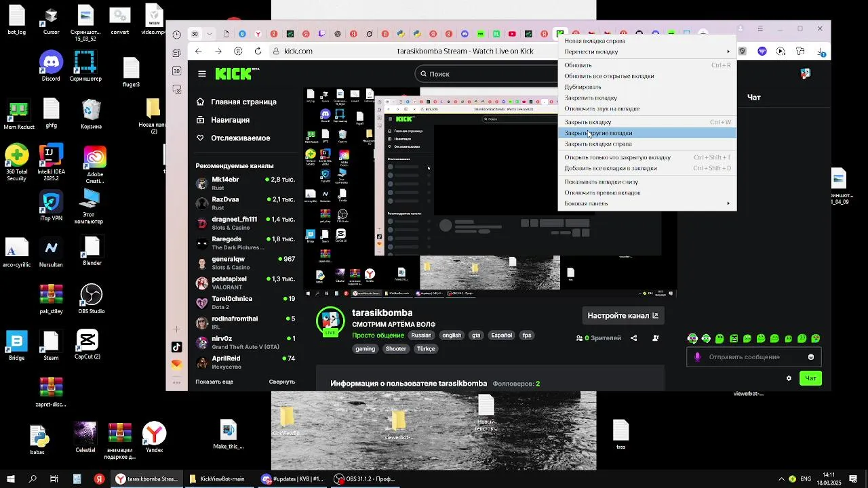Expand 'Боковая панель' submenu
Viewport: 868px width, 488px height.
pyautogui.click(x=647, y=203)
